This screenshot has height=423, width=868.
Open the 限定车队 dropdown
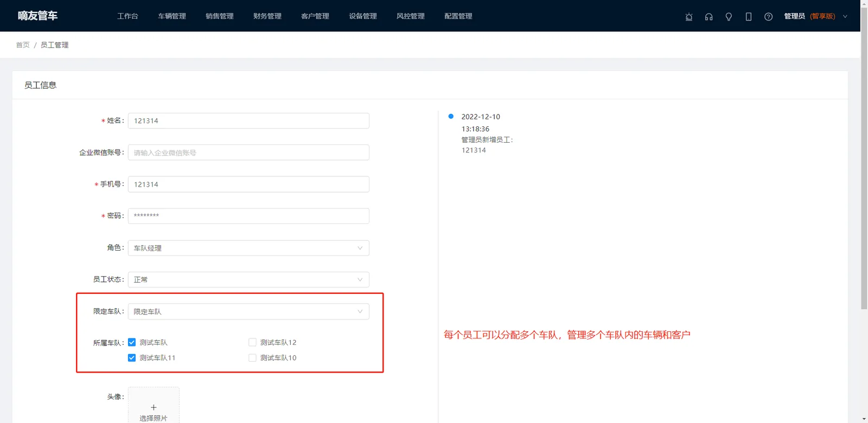pyautogui.click(x=248, y=311)
